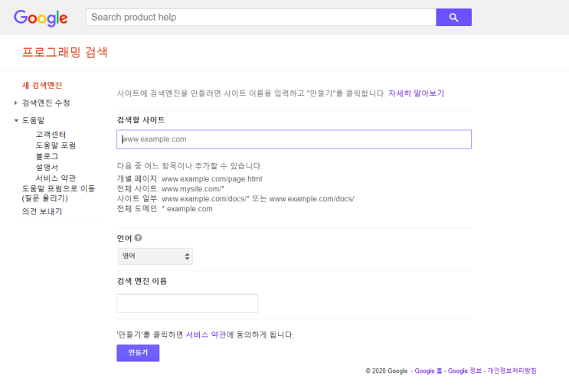Image resolution: width=569 pixels, height=392 pixels.
Task: Open 검색엔진 수정 in the sidebar
Action: point(46,103)
